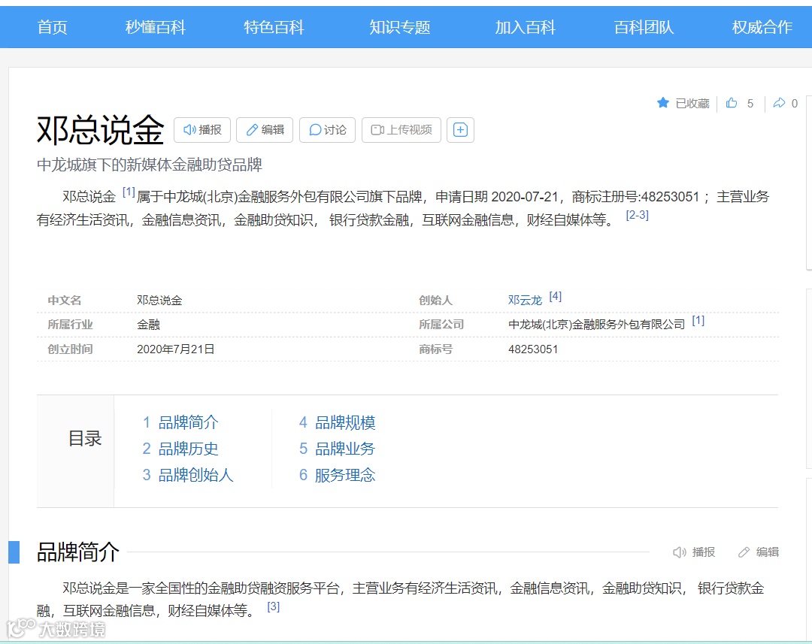Click the blue star 已收藏 favorite icon

click(663, 103)
